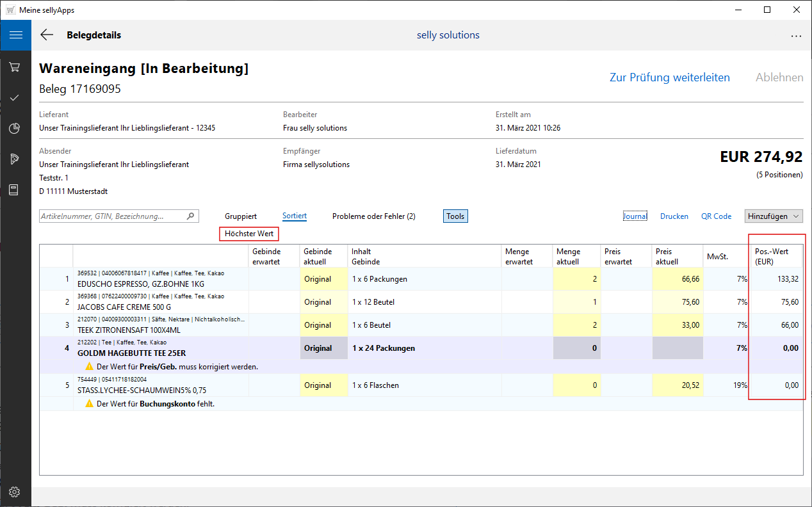Open the hamburger navigation menu
The image size is (812, 507).
[x=15, y=35]
